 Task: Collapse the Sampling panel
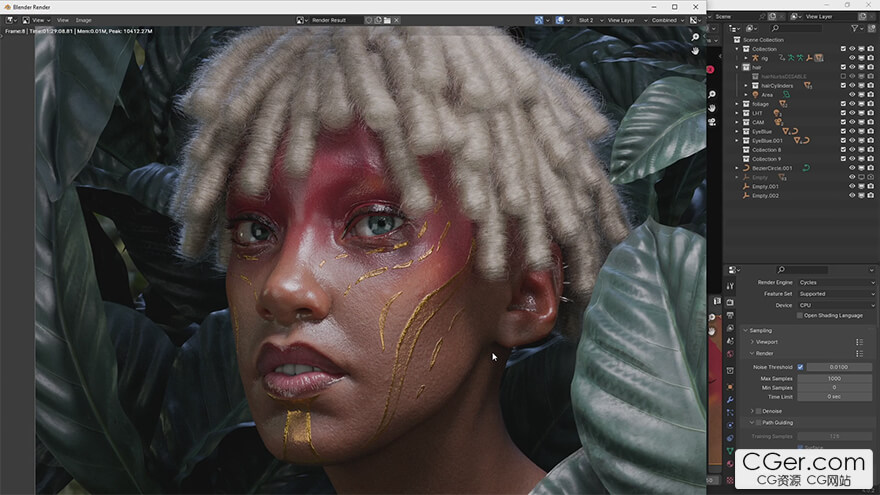pyautogui.click(x=746, y=331)
